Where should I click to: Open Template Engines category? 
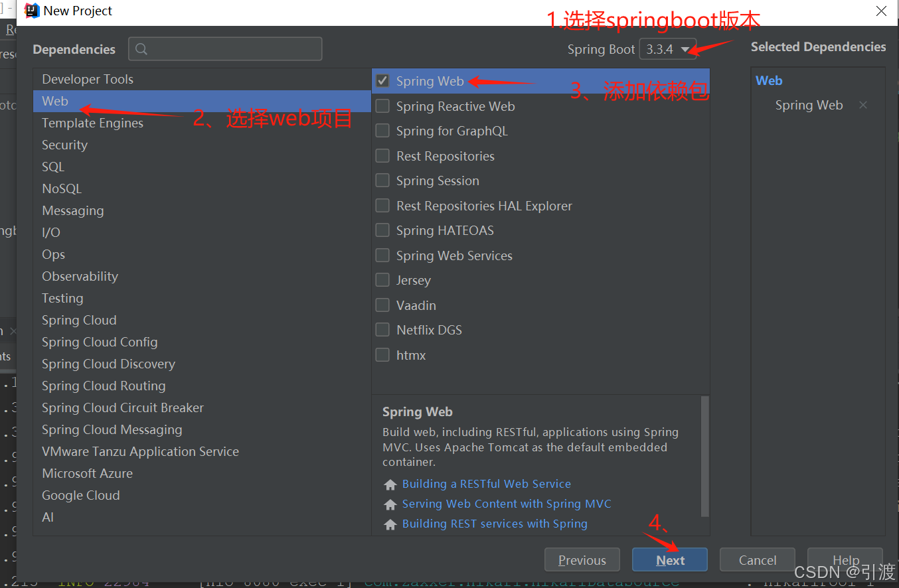click(202, 123)
